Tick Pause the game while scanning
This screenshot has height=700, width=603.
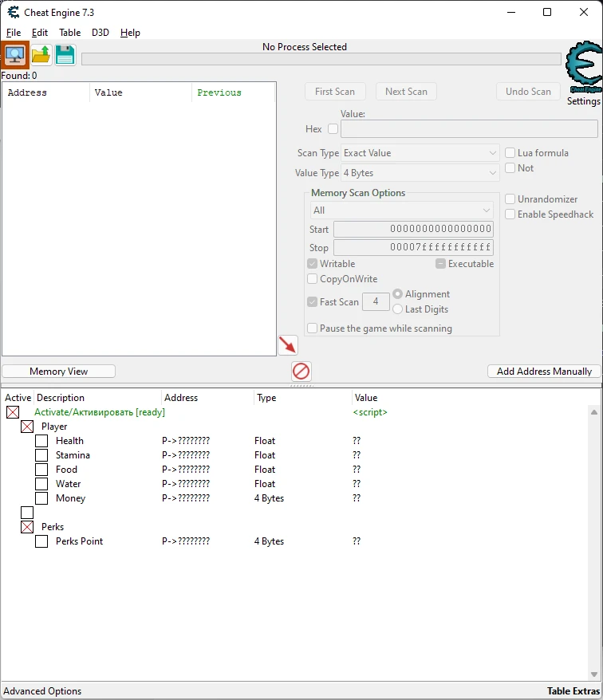[312, 328]
